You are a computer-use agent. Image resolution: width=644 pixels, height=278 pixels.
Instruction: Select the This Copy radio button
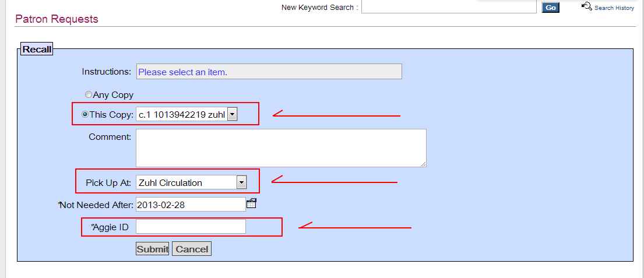(85, 115)
